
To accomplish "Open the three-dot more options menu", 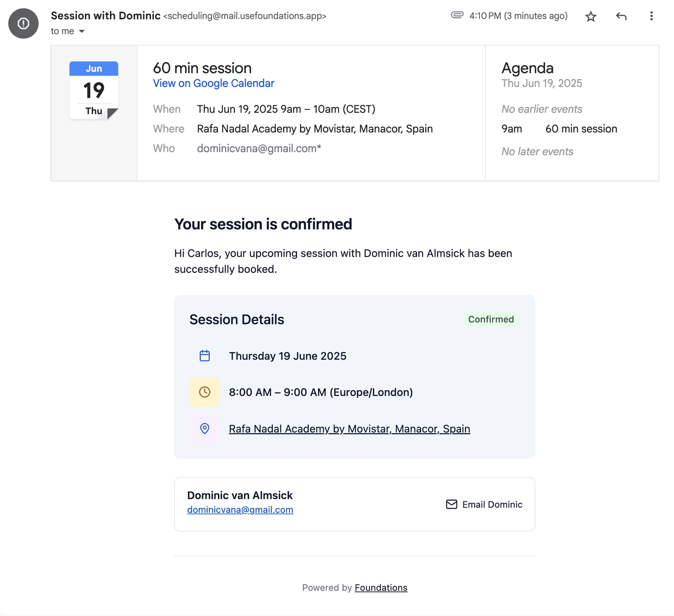I will click(651, 16).
